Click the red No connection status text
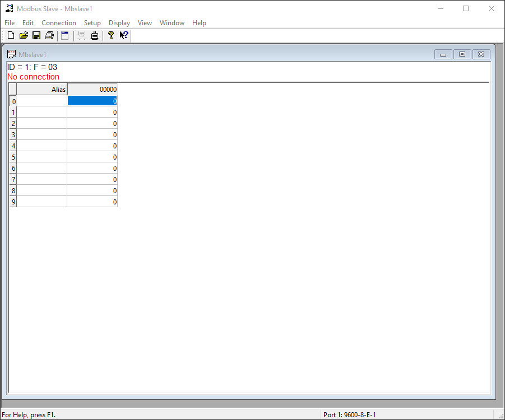505x420 pixels. click(x=33, y=77)
